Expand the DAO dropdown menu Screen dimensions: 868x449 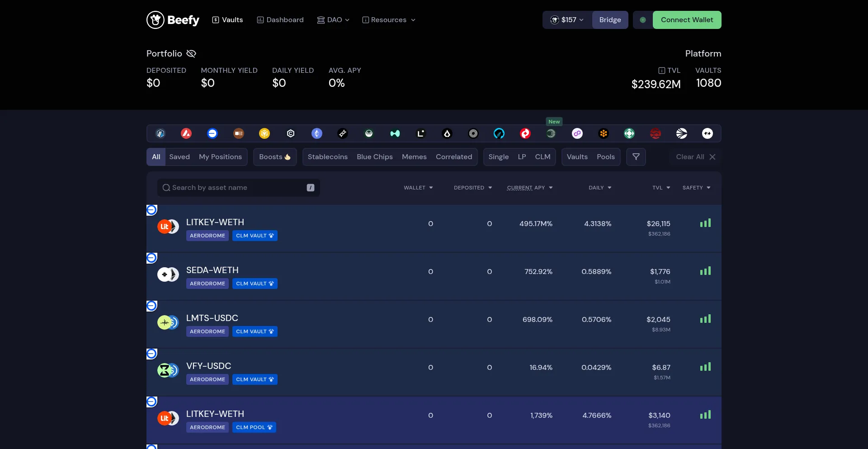point(333,20)
